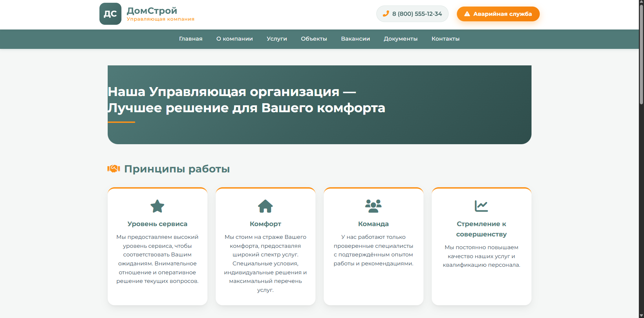Click the house icon in Комфорт card
Image resolution: width=644 pixels, height=318 pixels.
click(265, 206)
